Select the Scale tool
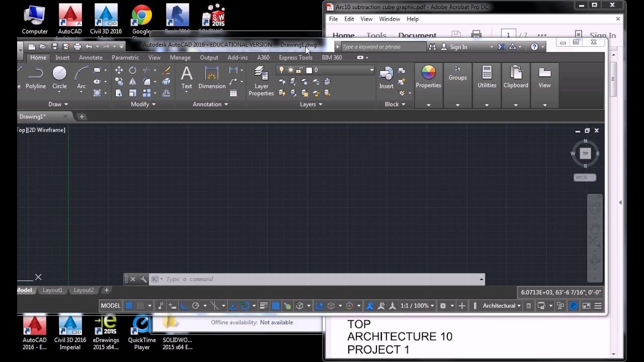644x362 pixels. point(132,93)
